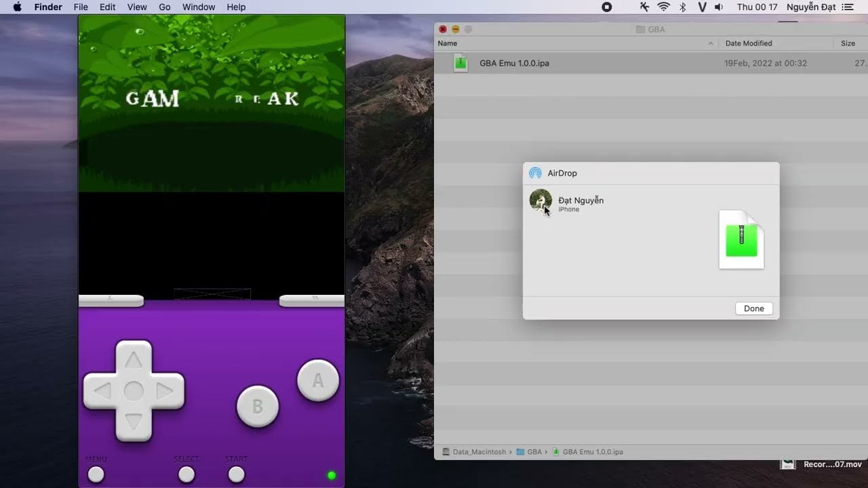
Task: Click the screen recording stop icon
Action: coord(607,7)
